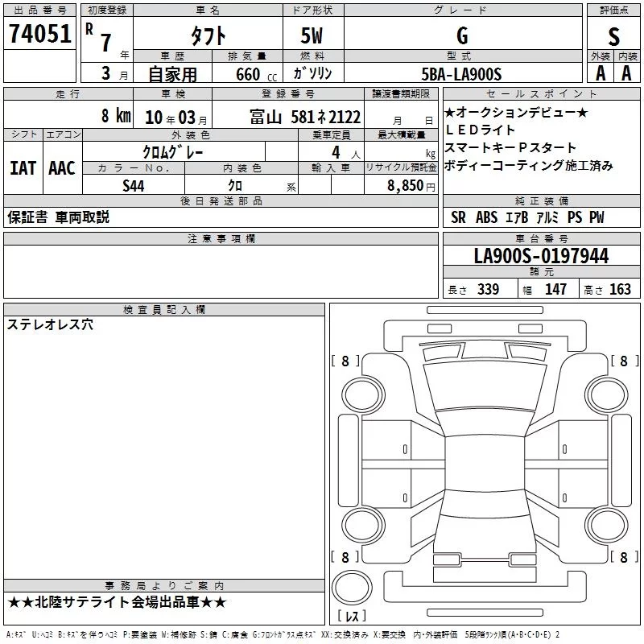Click the [レス] marker below the diagram
The width and height of the screenshot is (644, 644).
coord(351,616)
